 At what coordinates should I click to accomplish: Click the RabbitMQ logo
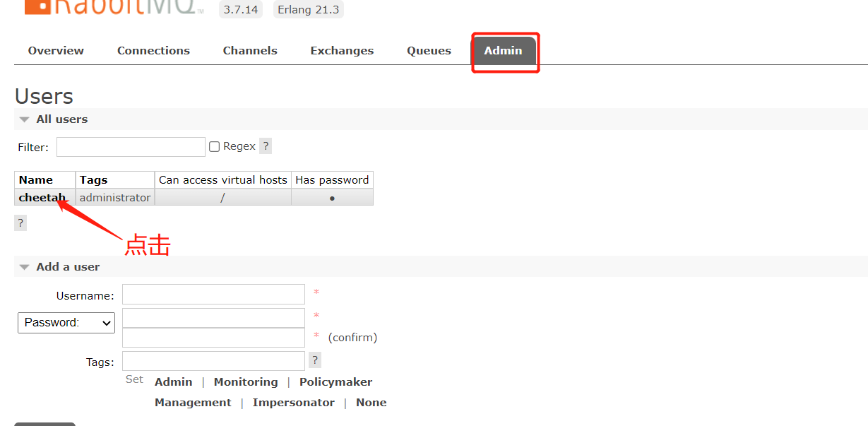coord(114,7)
